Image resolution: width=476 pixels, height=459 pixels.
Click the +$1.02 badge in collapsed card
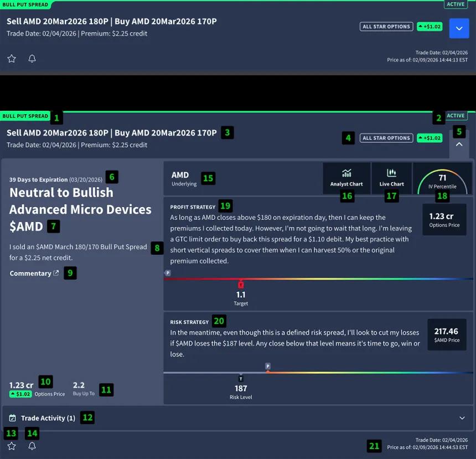pyautogui.click(x=430, y=27)
